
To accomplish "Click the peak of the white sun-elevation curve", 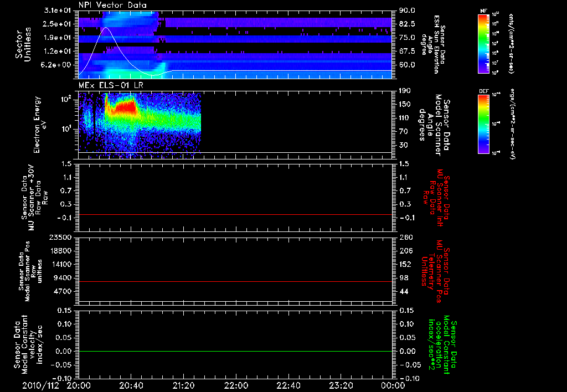I will tap(106, 28).
